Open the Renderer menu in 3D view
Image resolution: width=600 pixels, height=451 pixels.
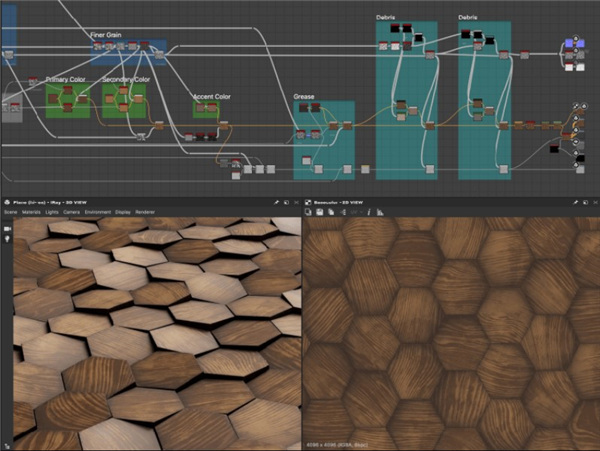tap(145, 212)
